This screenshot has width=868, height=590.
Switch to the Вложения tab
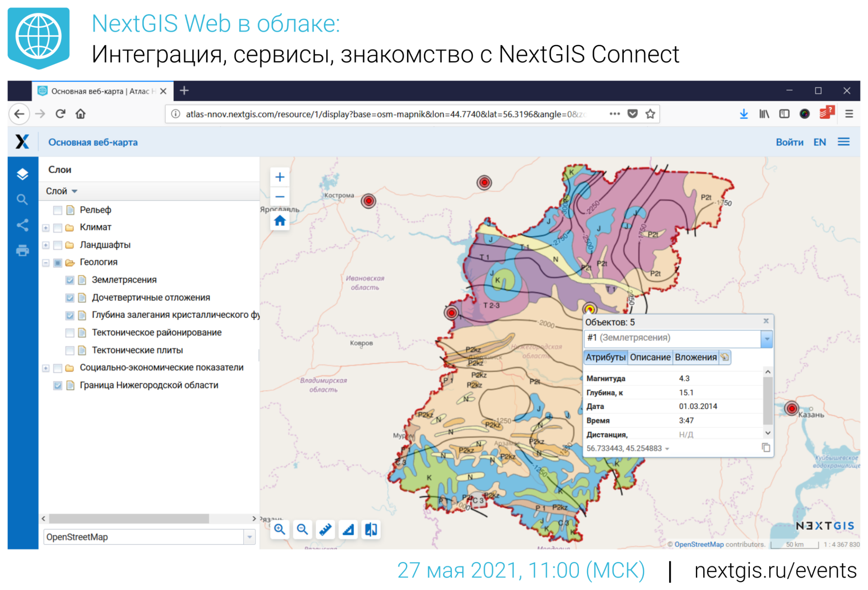[696, 357]
